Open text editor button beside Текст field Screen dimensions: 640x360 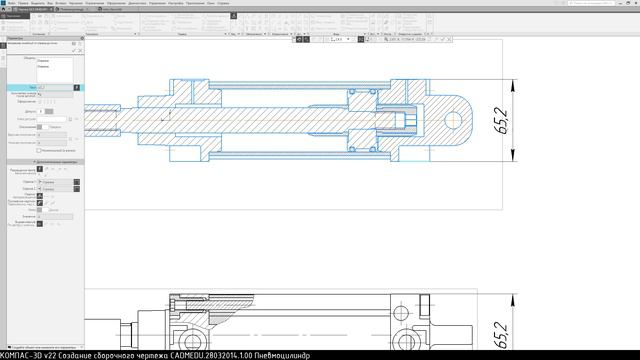(x=77, y=87)
